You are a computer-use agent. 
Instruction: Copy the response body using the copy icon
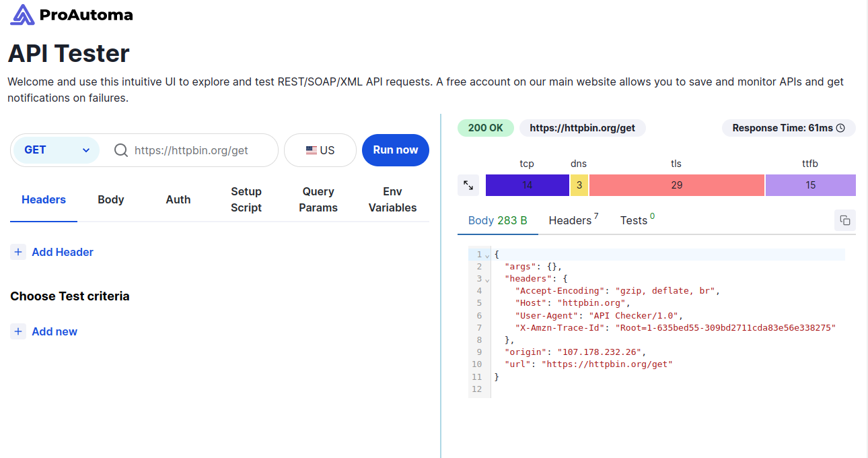(845, 220)
